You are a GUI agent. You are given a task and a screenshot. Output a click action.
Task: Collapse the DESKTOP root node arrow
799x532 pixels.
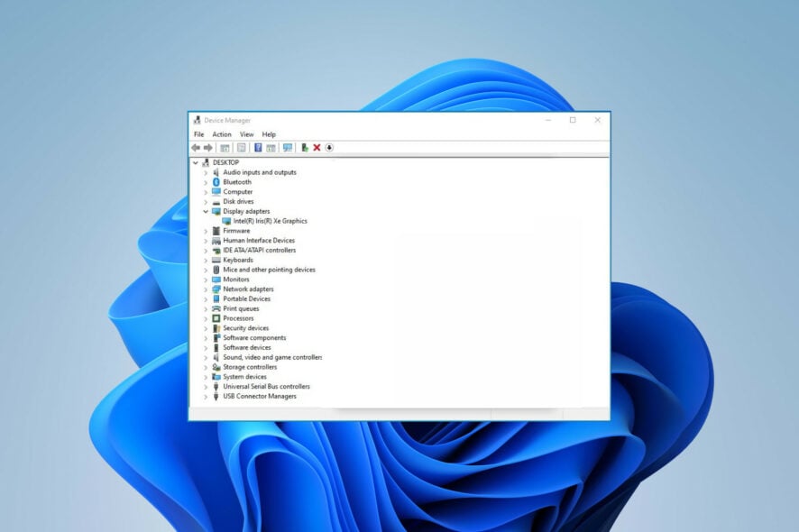pyautogui.click(x=196, y=163)
